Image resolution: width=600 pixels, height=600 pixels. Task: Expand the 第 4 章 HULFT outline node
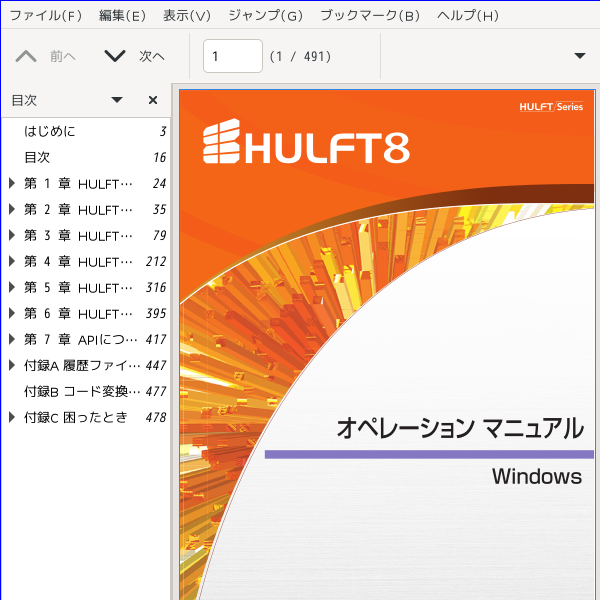[12, 261]
